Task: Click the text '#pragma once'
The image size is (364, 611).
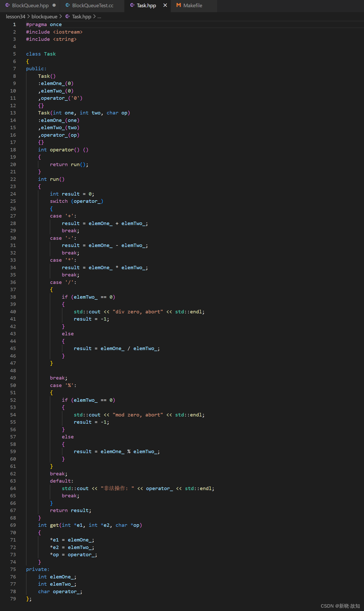Action: pos(44,25)
